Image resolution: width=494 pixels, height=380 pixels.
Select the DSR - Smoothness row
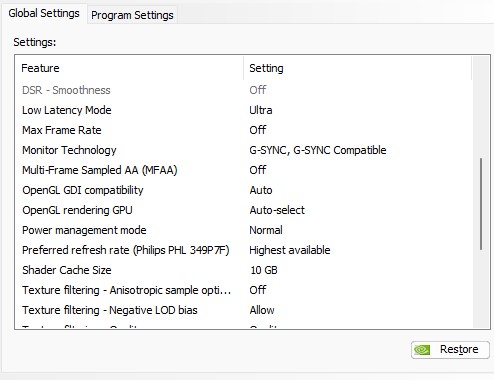tap(244, 90)
